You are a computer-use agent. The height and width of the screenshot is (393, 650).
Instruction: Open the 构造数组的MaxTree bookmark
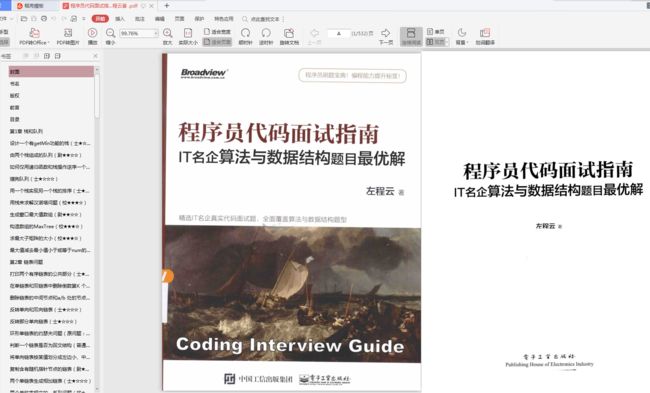(46, 226)
